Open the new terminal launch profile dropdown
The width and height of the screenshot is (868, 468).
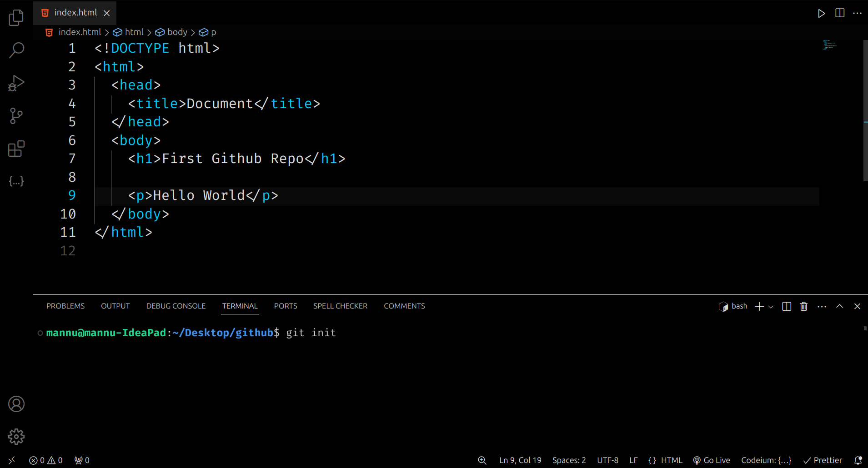pos(771,307)
